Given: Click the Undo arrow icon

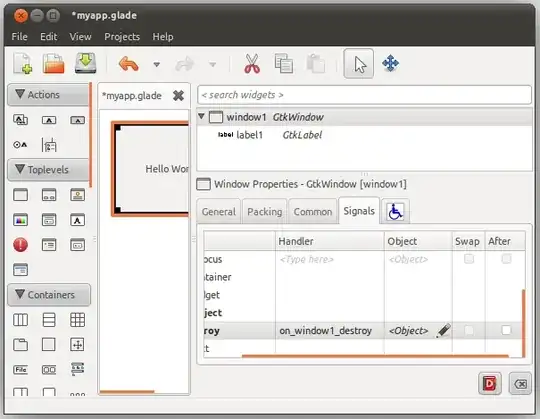Looking at the screenshot, I should [128, 64].
